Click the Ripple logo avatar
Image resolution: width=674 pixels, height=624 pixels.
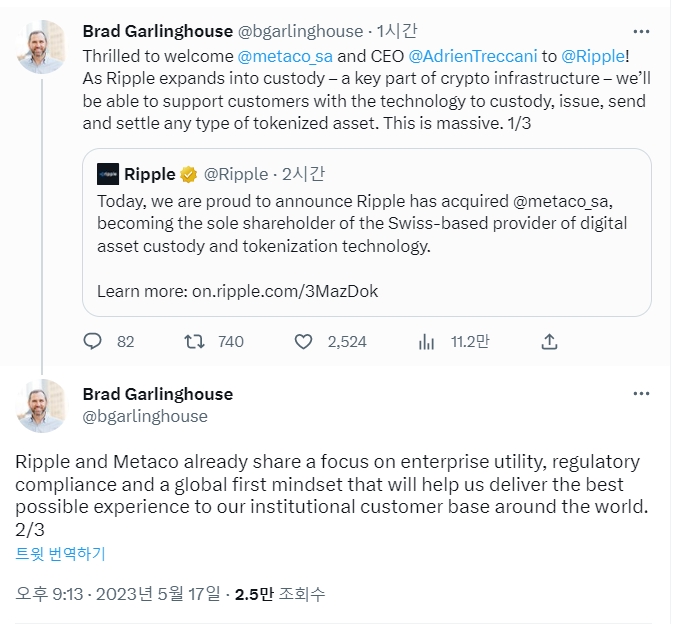tap(108, 174)
